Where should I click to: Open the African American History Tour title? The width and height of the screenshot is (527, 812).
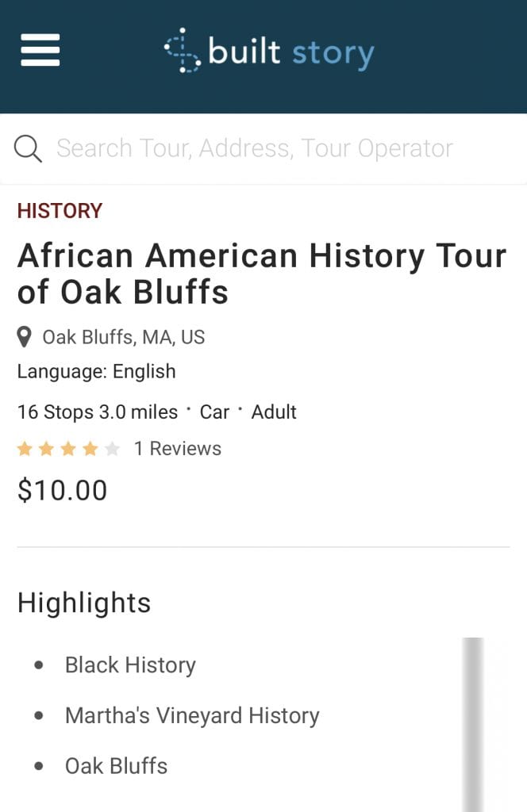coord(262,274)
